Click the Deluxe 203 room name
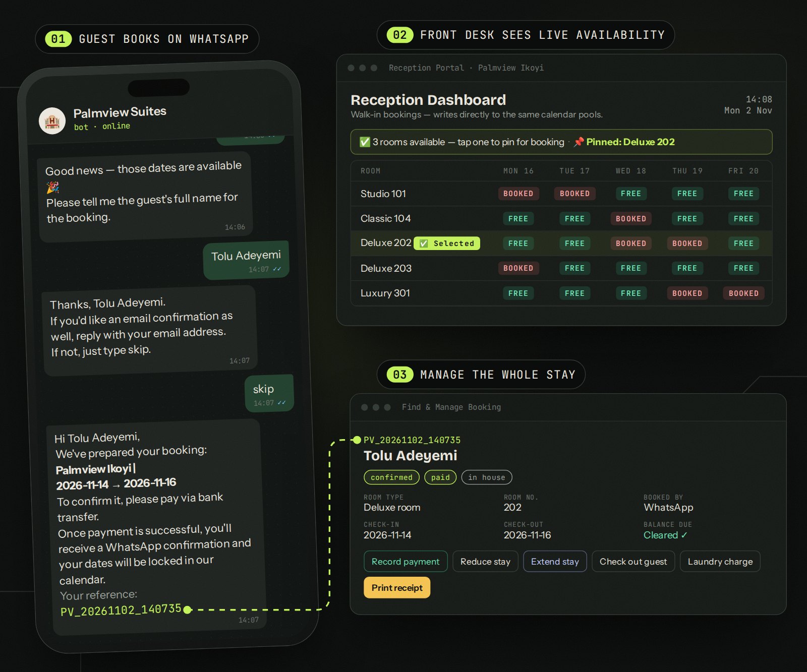The image size is (807, 672). [x=386, y=268]
